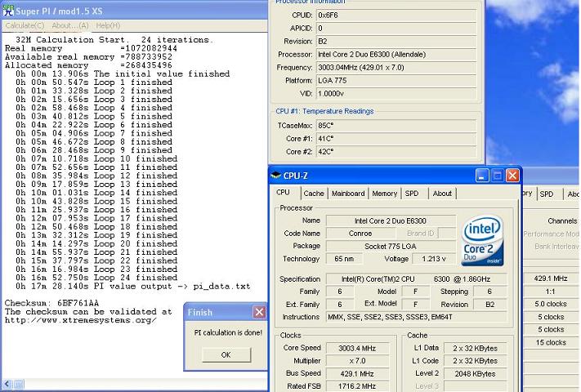Click the Core #1 temperature 41C°
This screenshot has width=581, height=392.
click(396, 139)
